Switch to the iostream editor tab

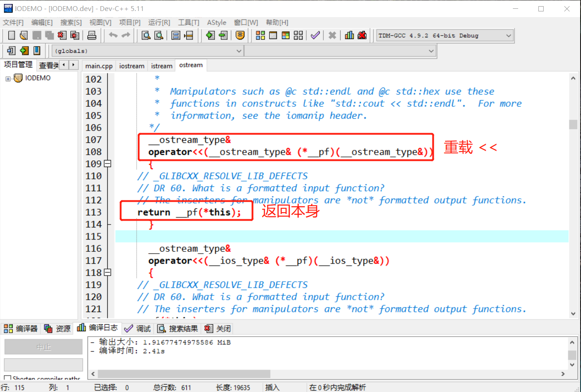click(x=132, y=66)
